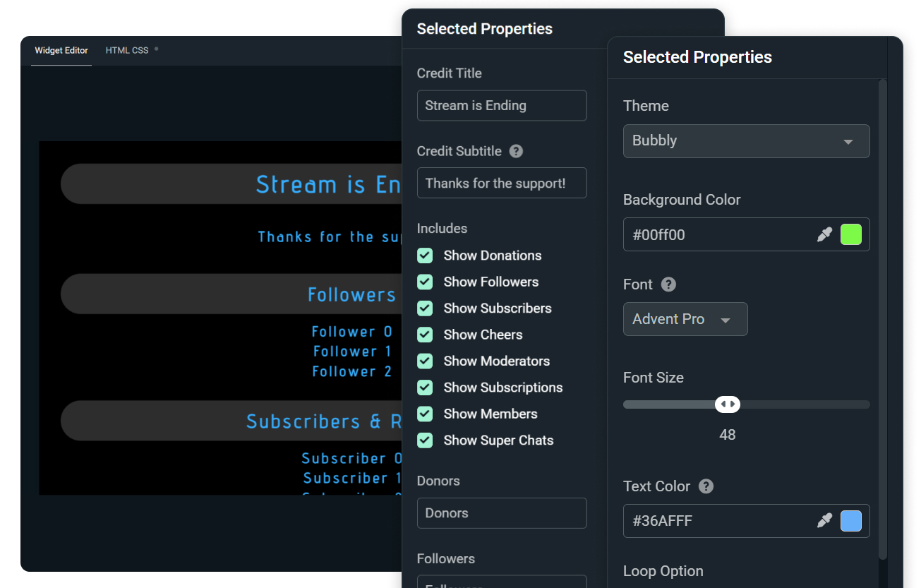The width and height of the screenshot is (921, 588).
Task: Click the green background color swatch
Action: click(851, 234)
